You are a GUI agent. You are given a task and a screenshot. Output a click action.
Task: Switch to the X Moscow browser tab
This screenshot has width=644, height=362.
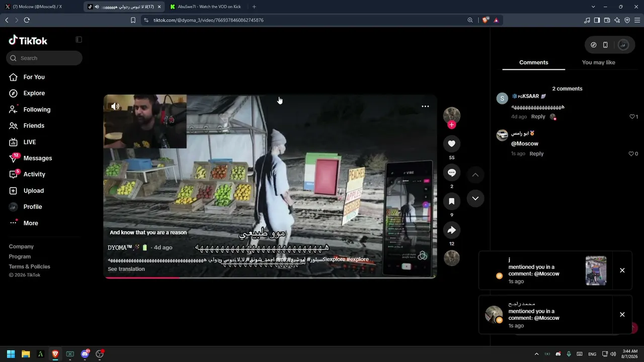pos(40,7)
